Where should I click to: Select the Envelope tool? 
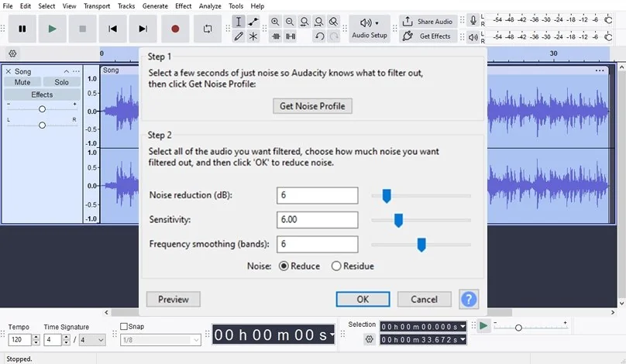253,22
